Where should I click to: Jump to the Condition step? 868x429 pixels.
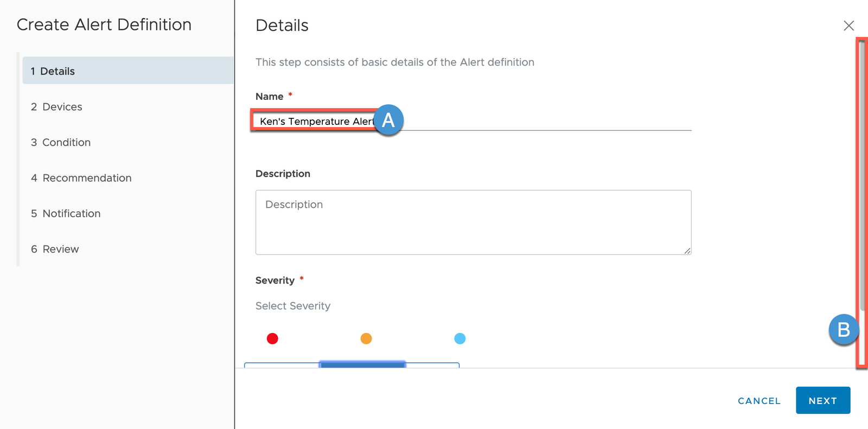66,142
